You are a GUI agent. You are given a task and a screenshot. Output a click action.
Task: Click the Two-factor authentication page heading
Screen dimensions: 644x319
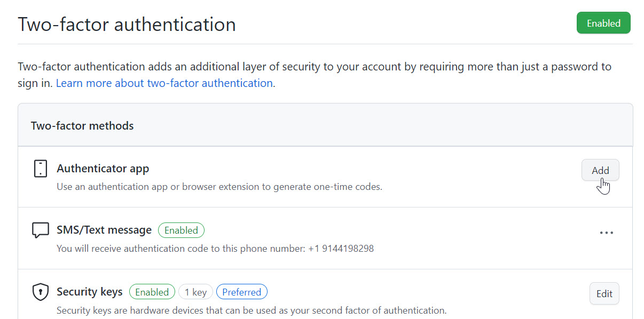pyautogui.click(x=127, y=24)
